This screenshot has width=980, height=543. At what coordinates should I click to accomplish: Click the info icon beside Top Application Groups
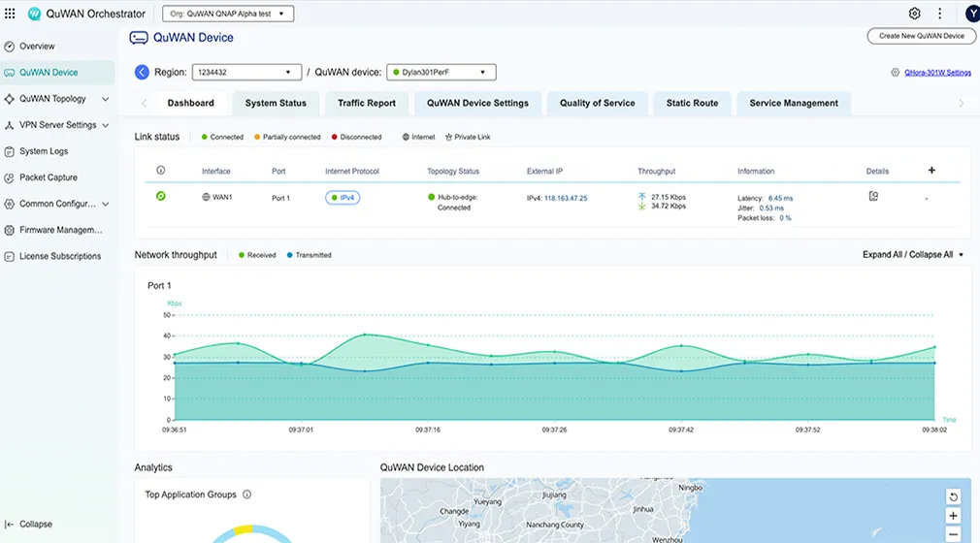tap(246, 495)
